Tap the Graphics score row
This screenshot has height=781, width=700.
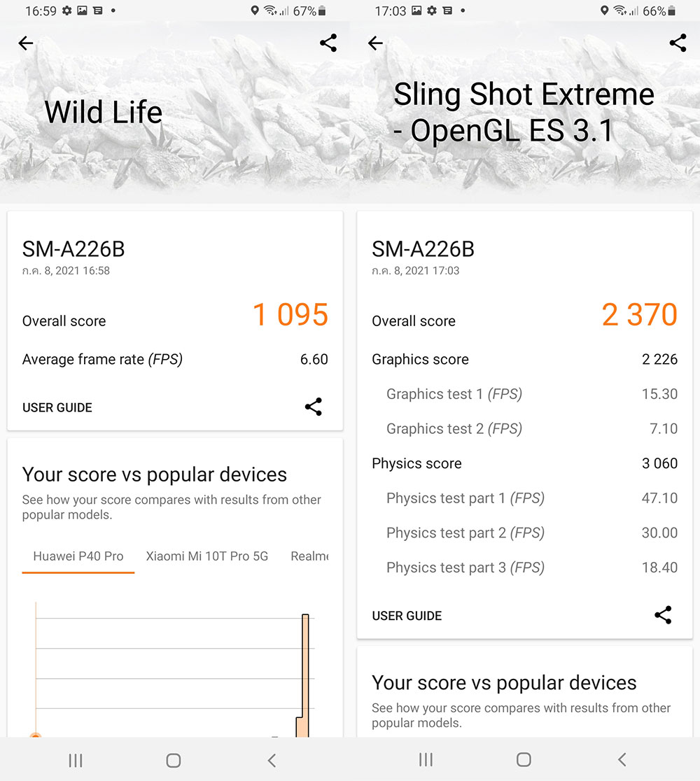click(524, 360)
